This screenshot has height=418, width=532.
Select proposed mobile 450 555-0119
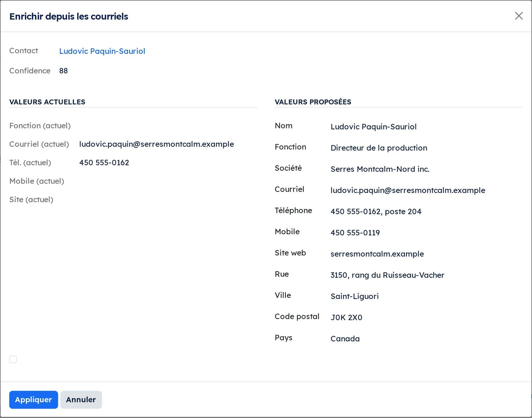tap(355, 233)
